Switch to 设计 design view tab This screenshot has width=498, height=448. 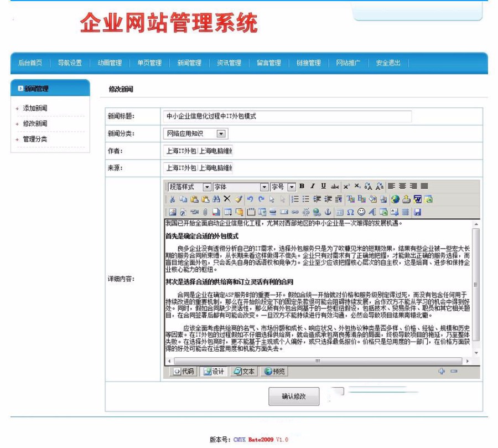click(214, 372)
